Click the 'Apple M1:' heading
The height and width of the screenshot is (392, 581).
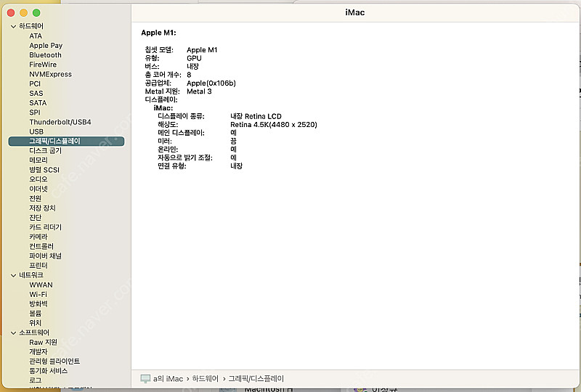tap(158, 33)
